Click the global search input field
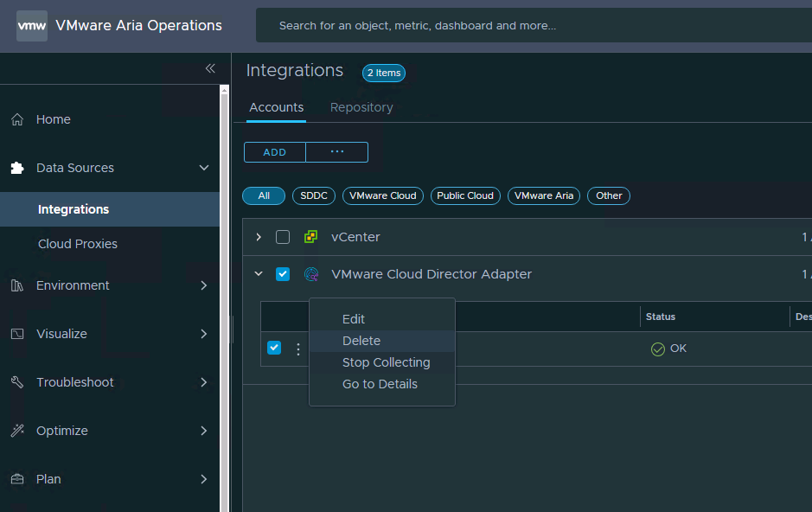This screenshot has width=812, height=512. coord(519,26)
